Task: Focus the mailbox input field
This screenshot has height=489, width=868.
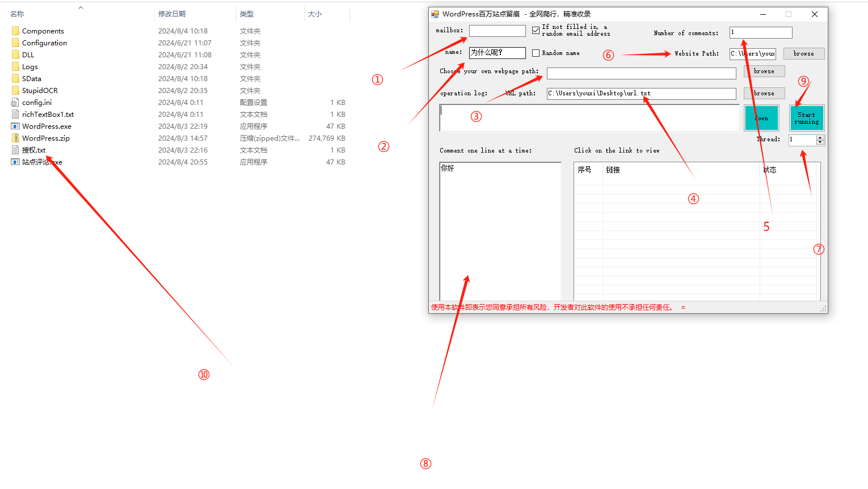Action: point(498,31)
